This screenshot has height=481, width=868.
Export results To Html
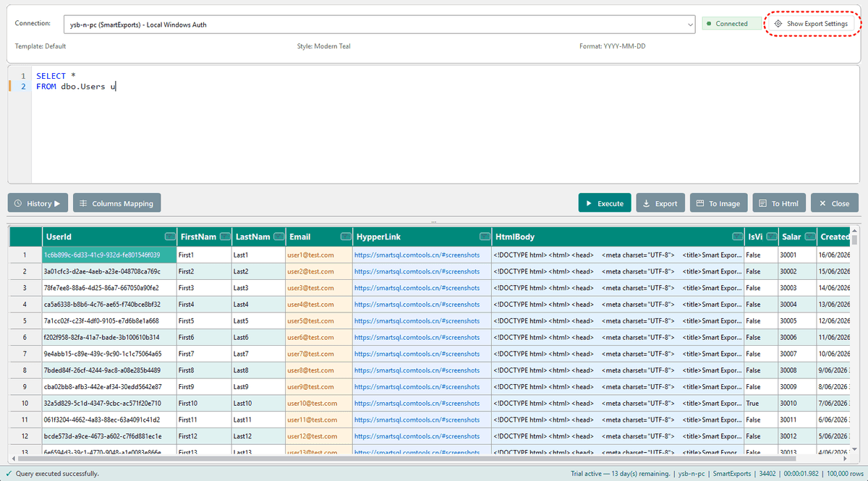pos(779,203)
